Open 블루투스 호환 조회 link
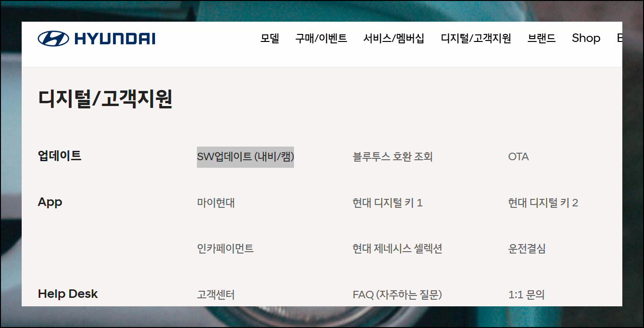The height and width of the screenshot is (328, 644). [392, 156]
